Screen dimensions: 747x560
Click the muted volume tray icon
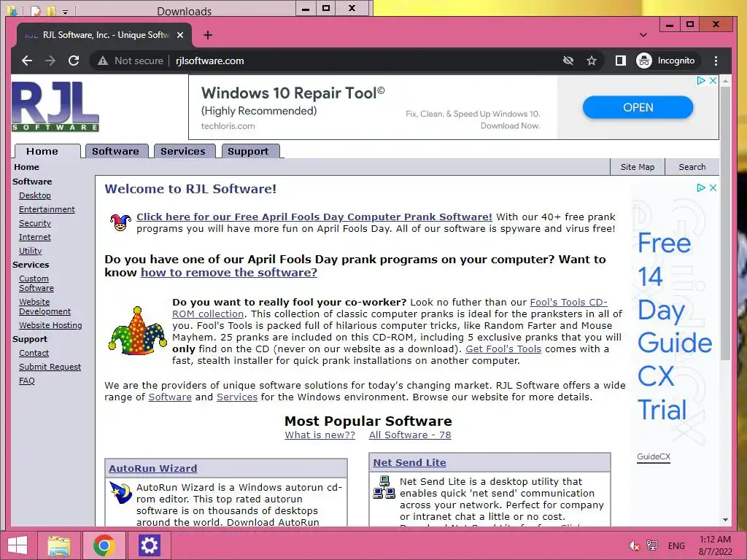point(634,545)
